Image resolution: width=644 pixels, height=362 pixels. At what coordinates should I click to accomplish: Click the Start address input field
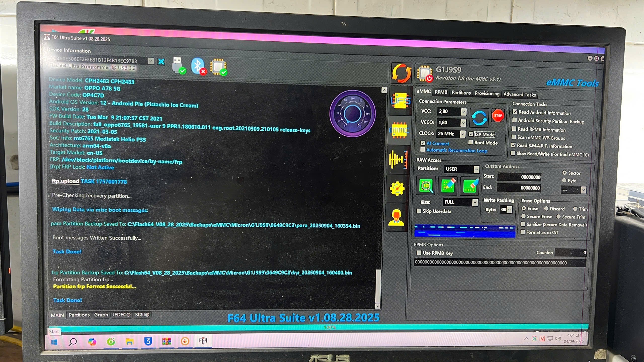(519, 177)
